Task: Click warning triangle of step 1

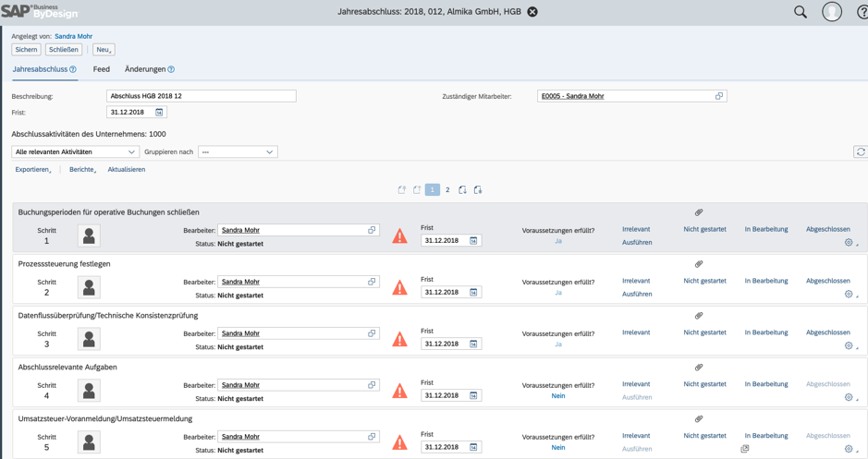Action: pyautogui.click(x=399, y=236)
